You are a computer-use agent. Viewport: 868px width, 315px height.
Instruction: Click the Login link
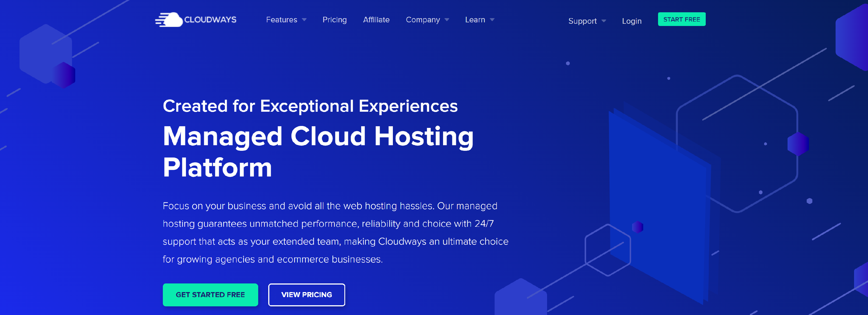[x=632, y=21]
